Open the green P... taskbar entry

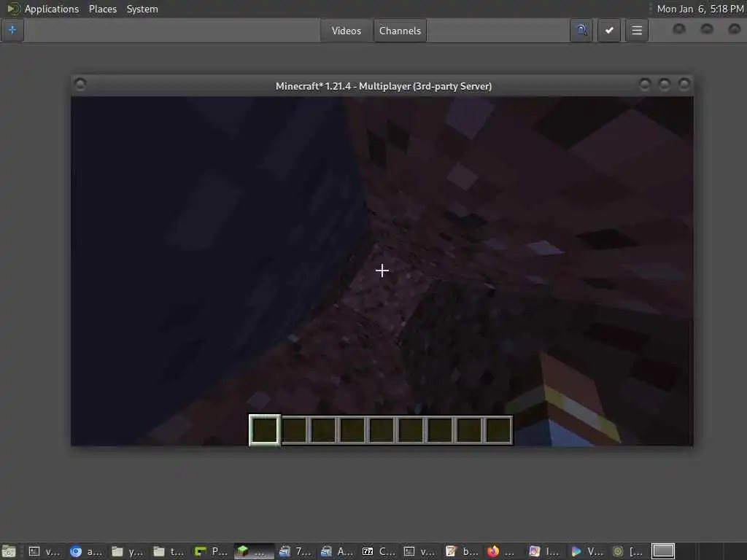click(211, 551)
